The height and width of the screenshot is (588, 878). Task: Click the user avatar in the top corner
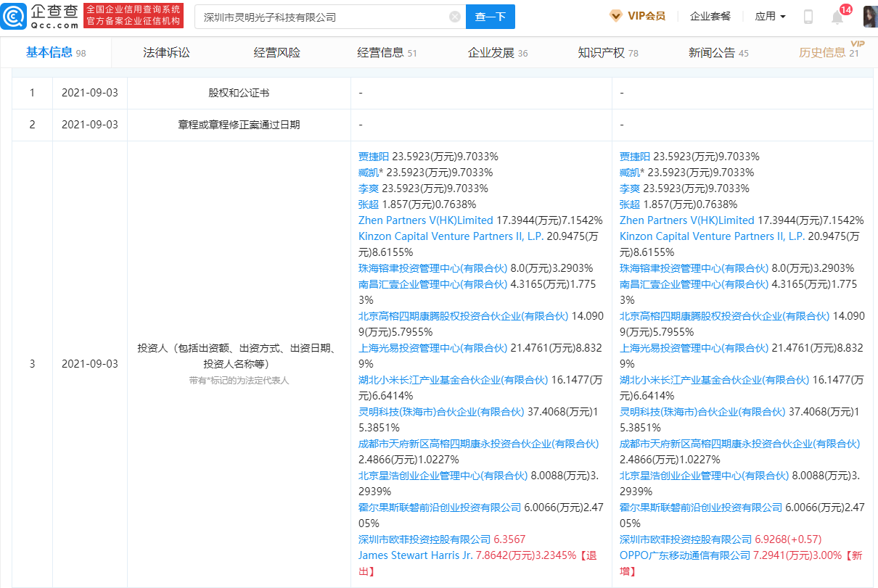point(868,16)
